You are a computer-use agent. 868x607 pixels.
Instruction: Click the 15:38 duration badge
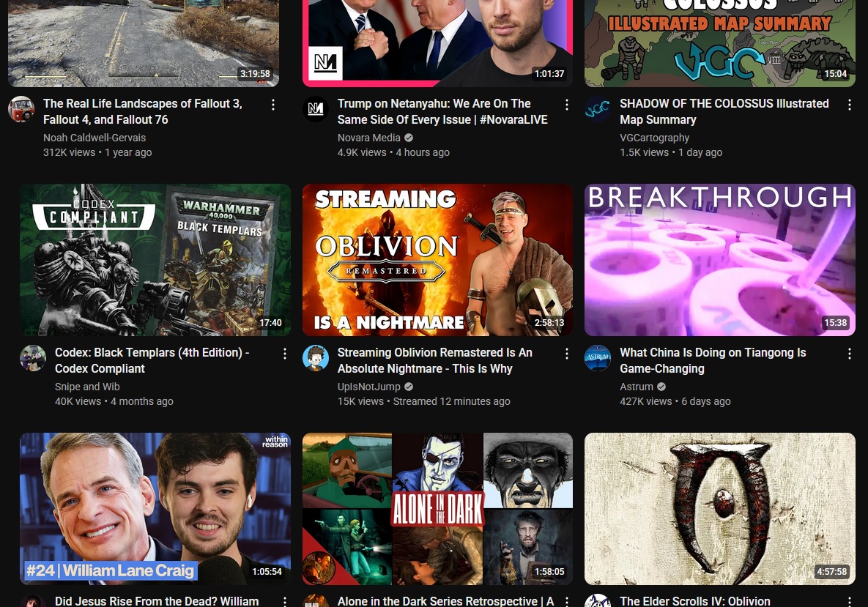[x=835, y=323]
